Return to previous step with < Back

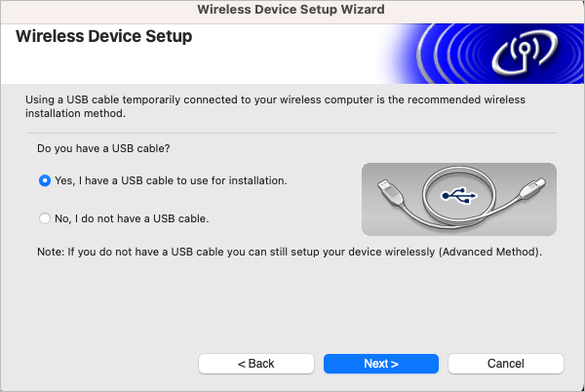click(x=256, y=364)
